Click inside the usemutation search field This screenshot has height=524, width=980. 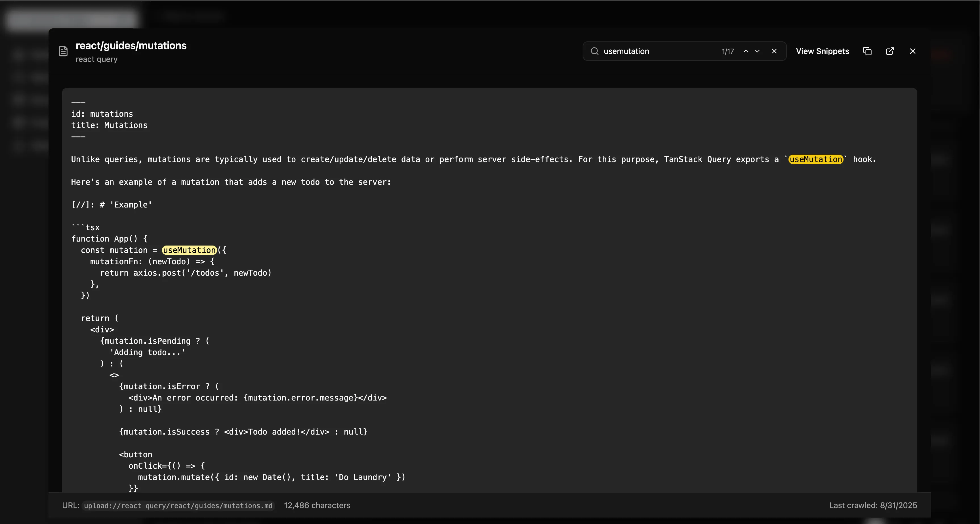pos(647,51)
